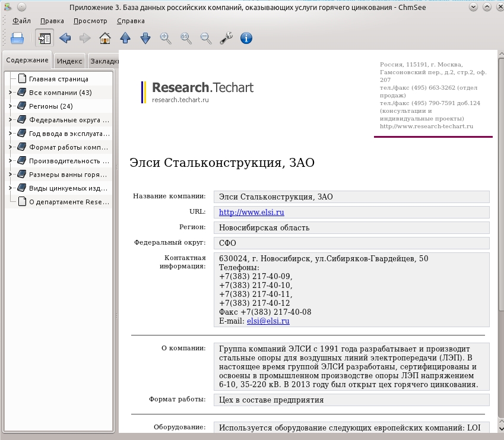Select Регионы (24) text in tree
Image resolution: width=504 pixels, height=440 pixels.
click(x=51, y=106)
